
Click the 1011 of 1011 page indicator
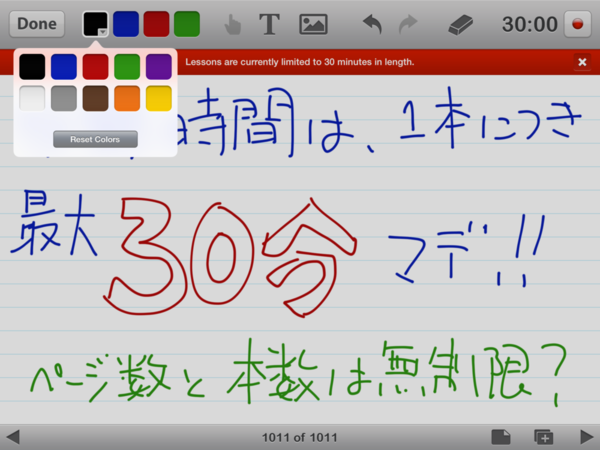[300, 437]
